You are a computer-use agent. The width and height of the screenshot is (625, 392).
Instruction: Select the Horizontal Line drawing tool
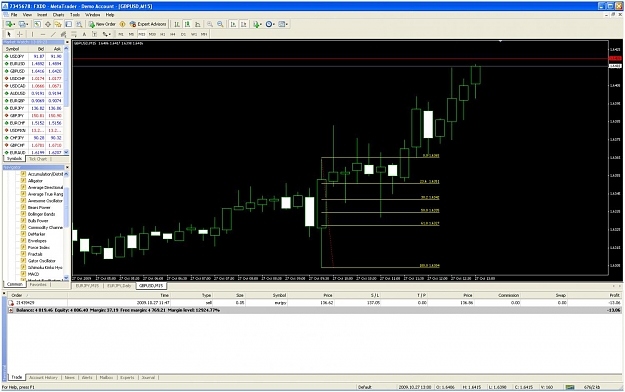[43, 34]
